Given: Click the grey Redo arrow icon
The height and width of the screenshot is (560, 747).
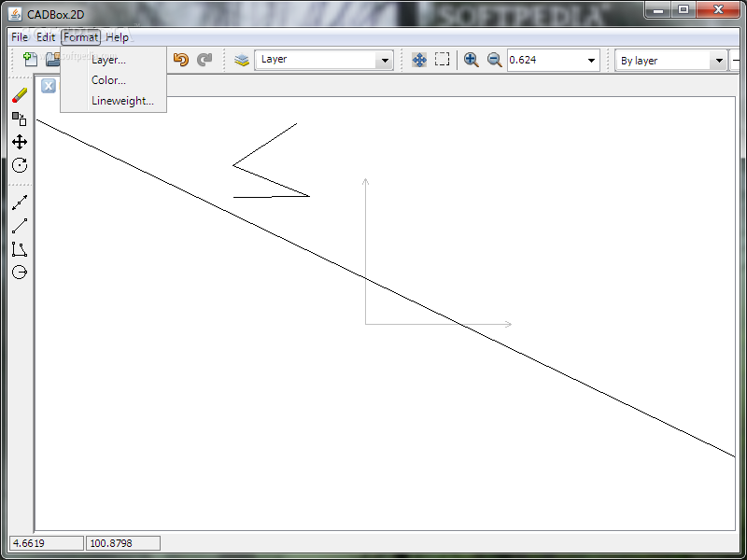Looking at the screenshot, I should pyautogui.click(x=204, y=60).
